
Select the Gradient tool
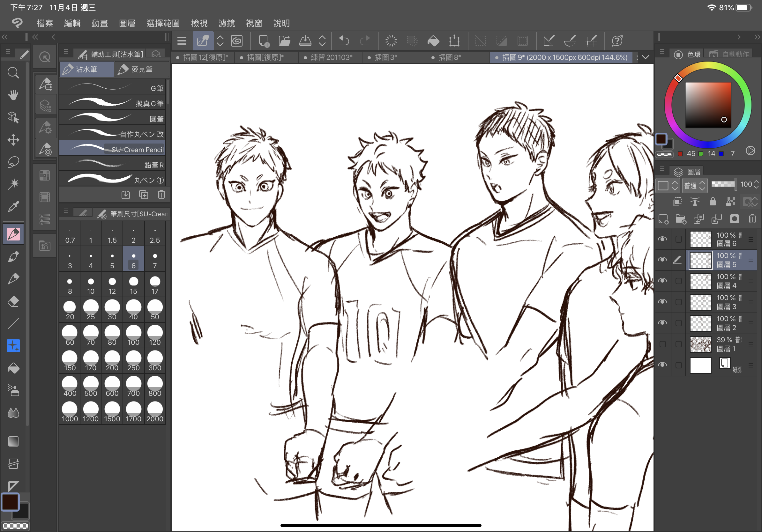(13, 441)
